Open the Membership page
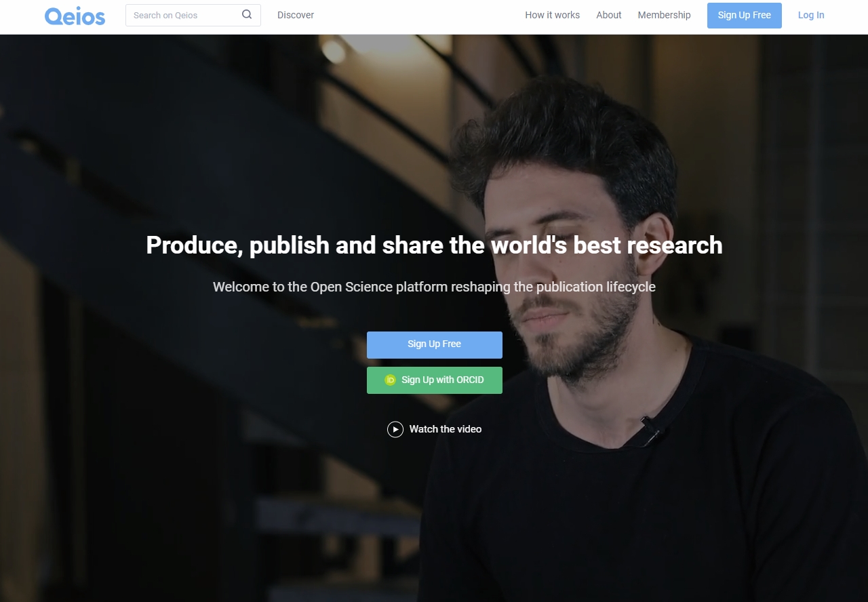Viewport: 868px width, 602px height. [664, 15]
